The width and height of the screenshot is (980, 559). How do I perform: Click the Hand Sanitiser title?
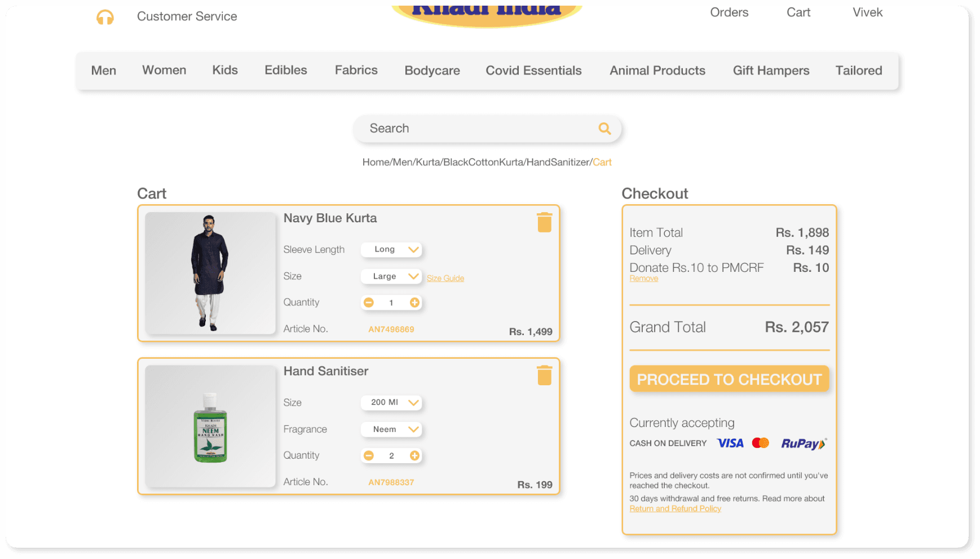pos(326,371)
